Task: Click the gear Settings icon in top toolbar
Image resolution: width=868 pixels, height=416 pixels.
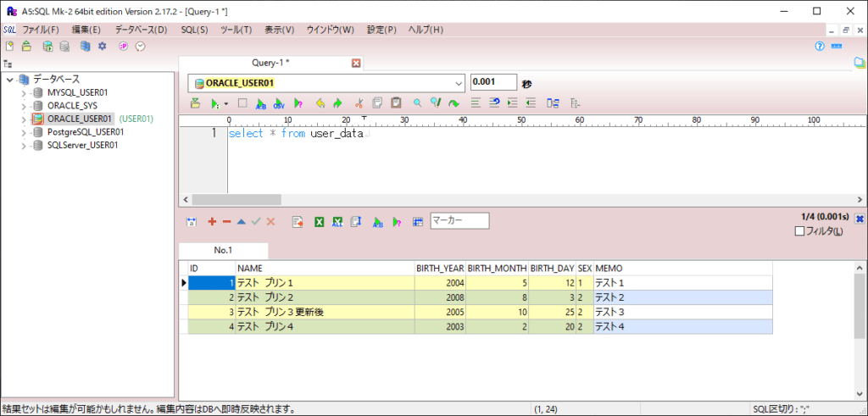Action: click(x=102, y=46)
